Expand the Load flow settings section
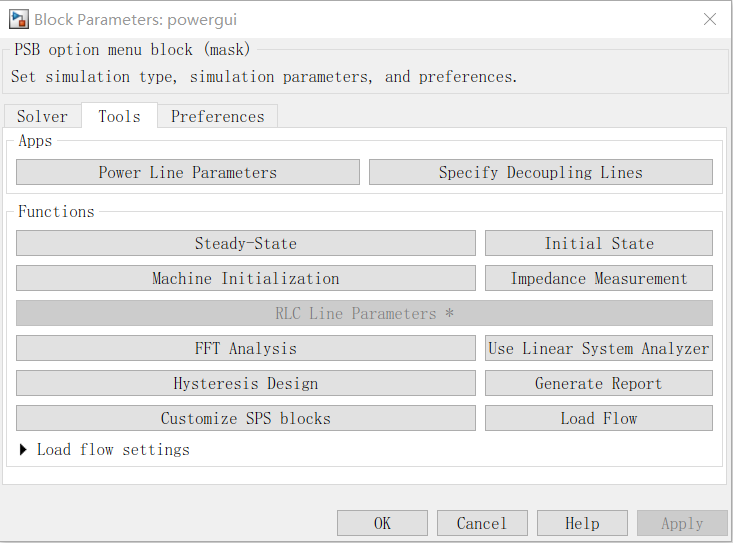The height and width of the screenshot is (543, 733). pos(24,450)
